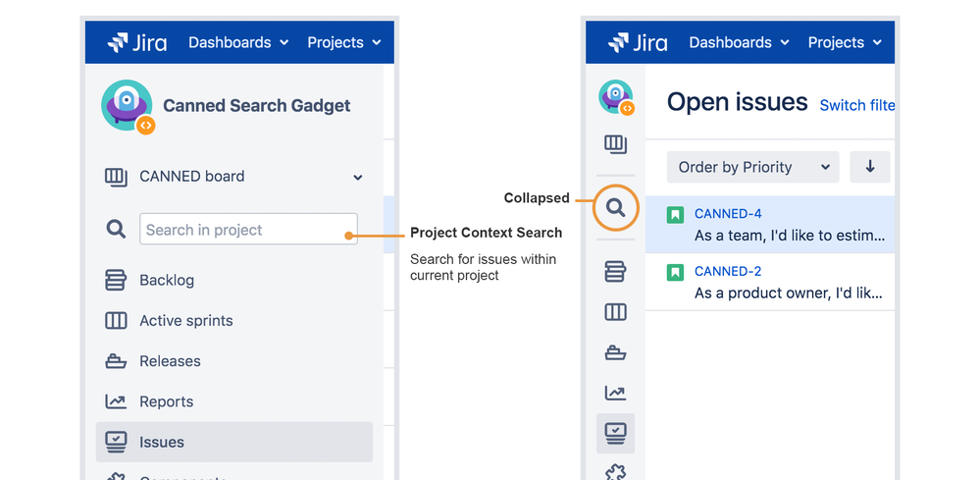
Task: Open Reports in the sidebar
Action: (x=166, y=401)
